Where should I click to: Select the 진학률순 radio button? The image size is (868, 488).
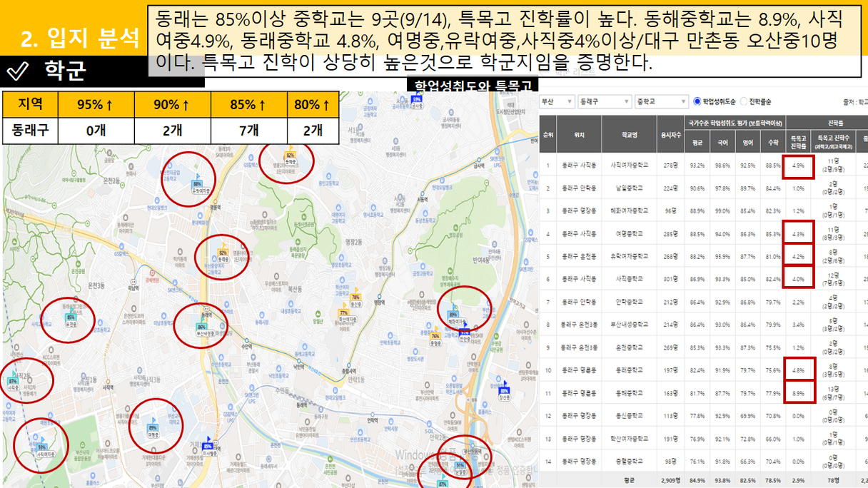tap(744, 101)
